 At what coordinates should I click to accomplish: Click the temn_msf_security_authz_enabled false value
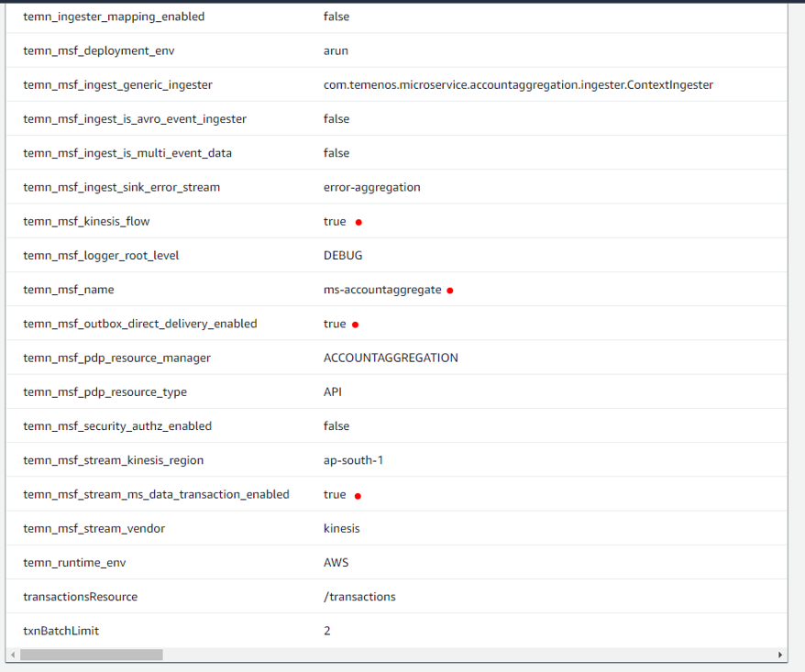click(336, 426)
